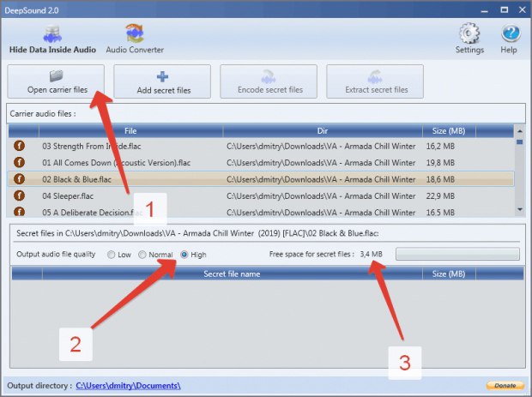Click FLAC icon of 05 A Deliberate Decision
Screen dimensions: 532x397
(20, 212)
